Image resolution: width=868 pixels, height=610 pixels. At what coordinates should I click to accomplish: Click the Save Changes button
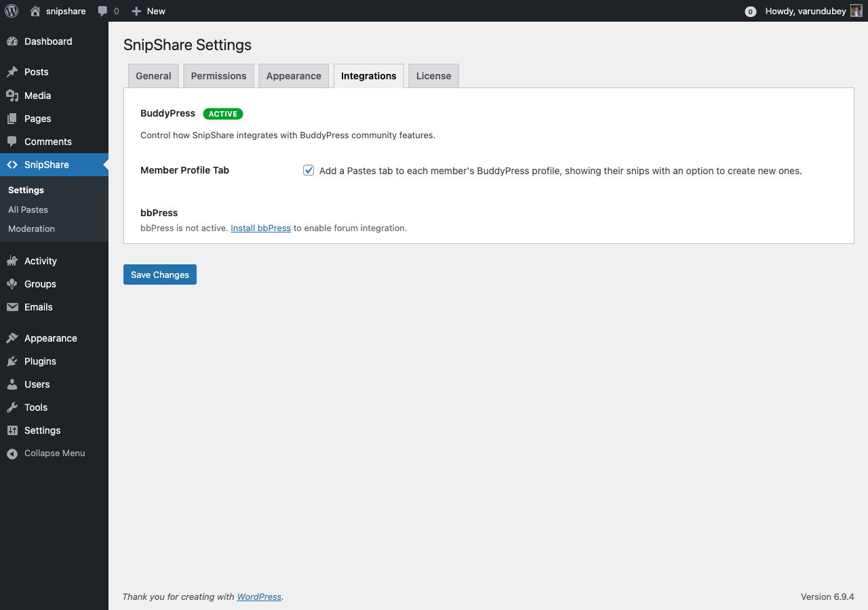(159, 274)
